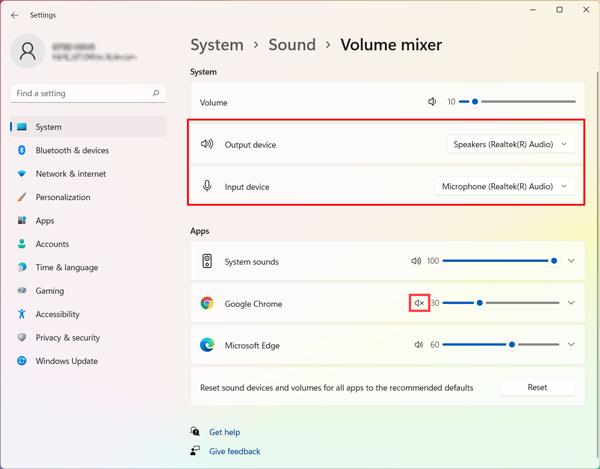Click the Google Chrome app icon
The width and height of the screenshot is (600, 469).
coord(207,303)
